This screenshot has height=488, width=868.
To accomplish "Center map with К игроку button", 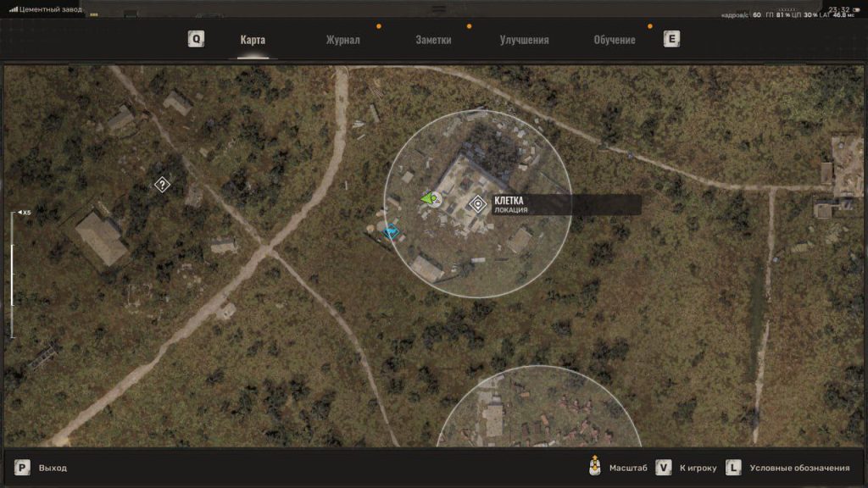I will [x=698, y=468].
